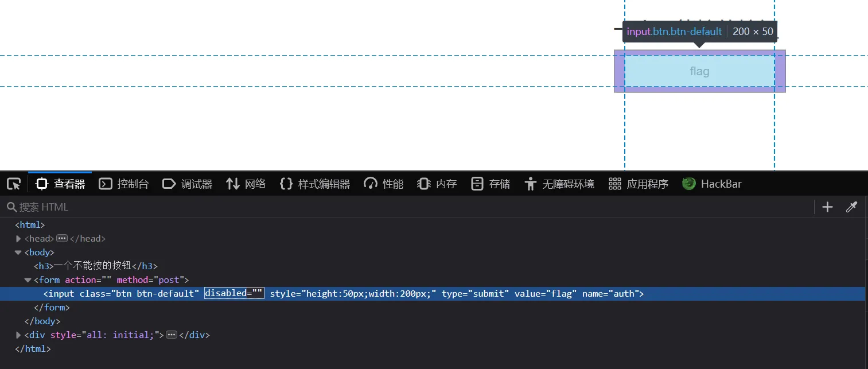Collapse the form element node

(x=28, y=280)
